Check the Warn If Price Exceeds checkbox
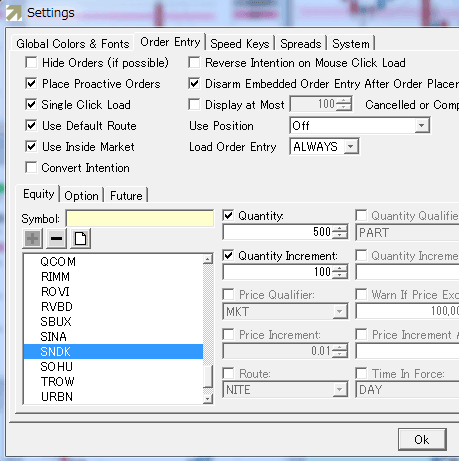The height and width of the screenshot is (461, 459). click(361, 294)
